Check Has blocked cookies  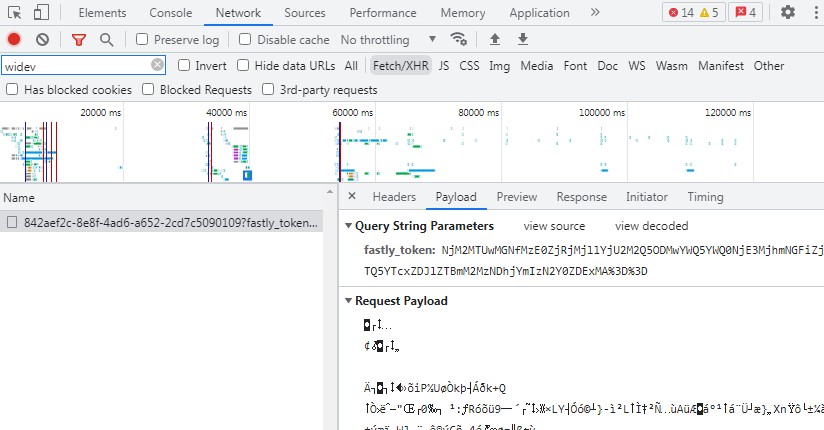click(12, 89)
